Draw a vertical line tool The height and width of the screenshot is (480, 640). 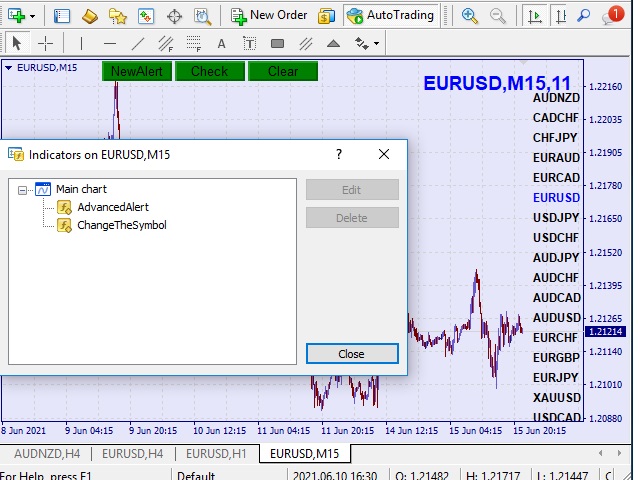click(x=80, y=44)
